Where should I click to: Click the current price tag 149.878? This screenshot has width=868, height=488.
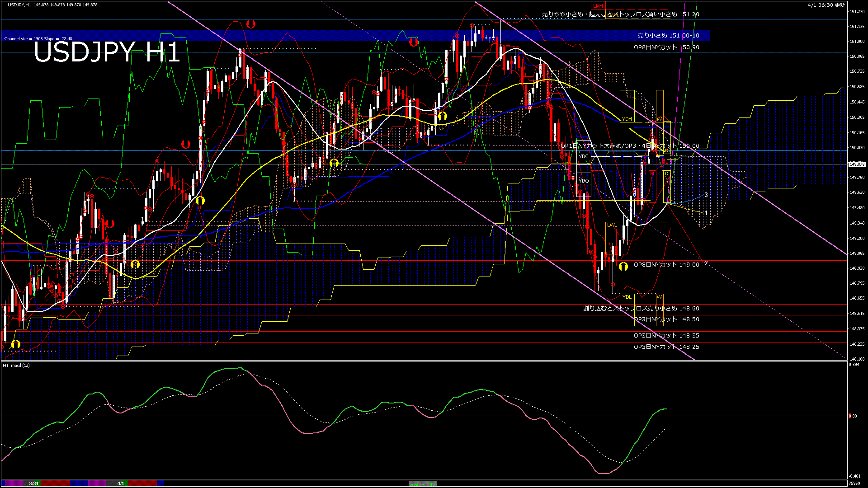point(858,164)
